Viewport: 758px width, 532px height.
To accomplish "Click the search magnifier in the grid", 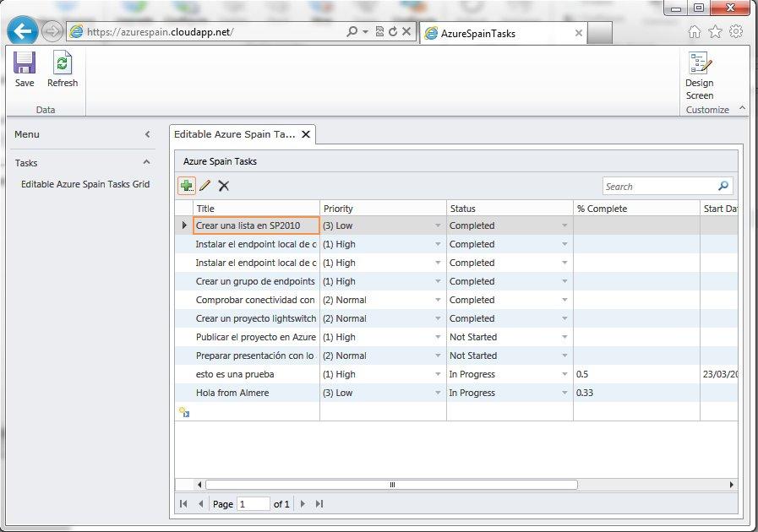I will pos(723,186).
